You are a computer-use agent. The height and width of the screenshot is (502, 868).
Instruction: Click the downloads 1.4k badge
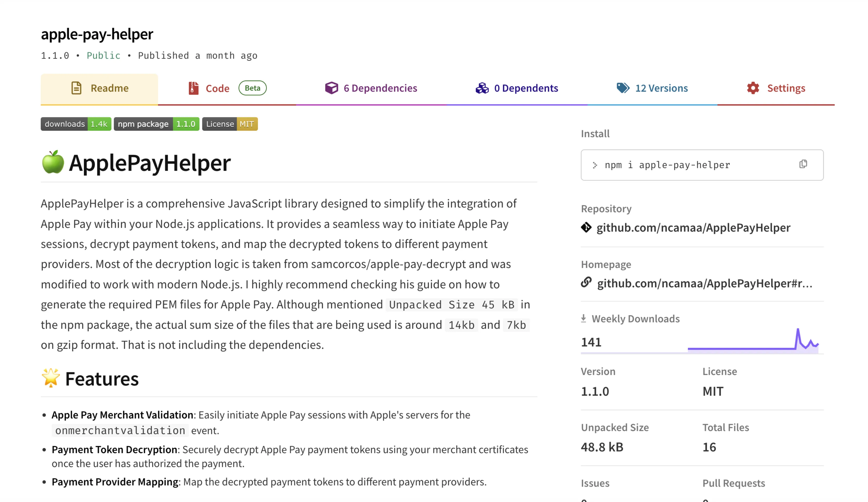[76, 124]
